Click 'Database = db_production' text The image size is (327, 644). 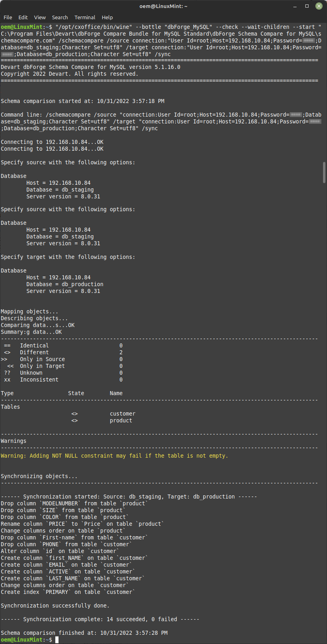point(65,284)
